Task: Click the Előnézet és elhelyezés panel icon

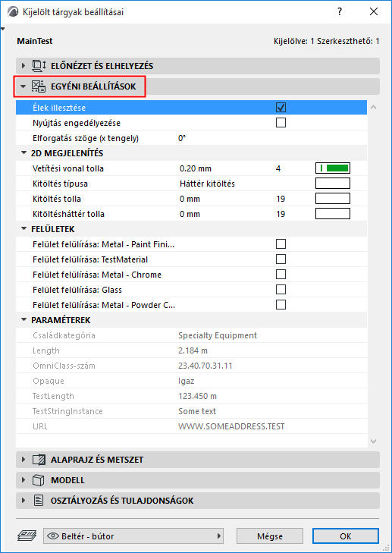Action: click(39, 65)
